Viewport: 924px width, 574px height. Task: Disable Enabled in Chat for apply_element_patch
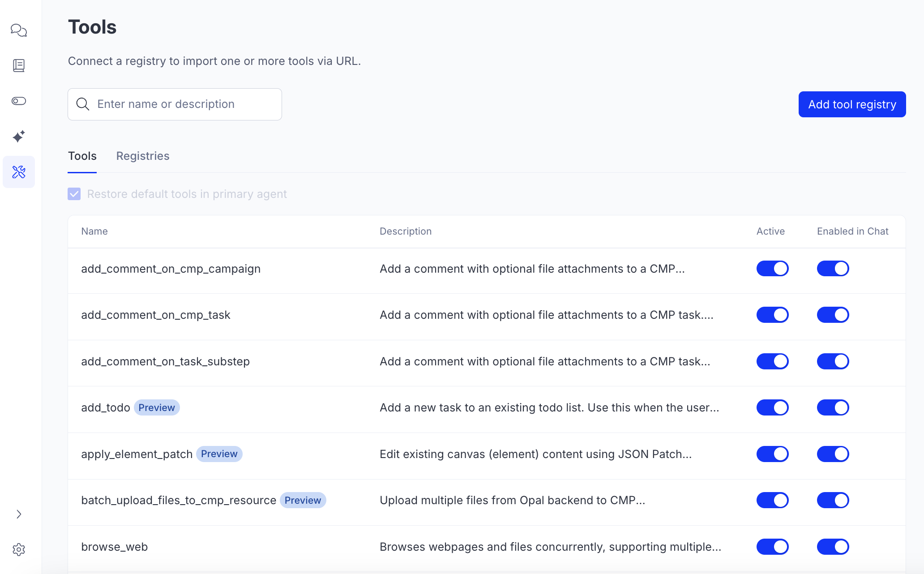(x=833, y=454)
